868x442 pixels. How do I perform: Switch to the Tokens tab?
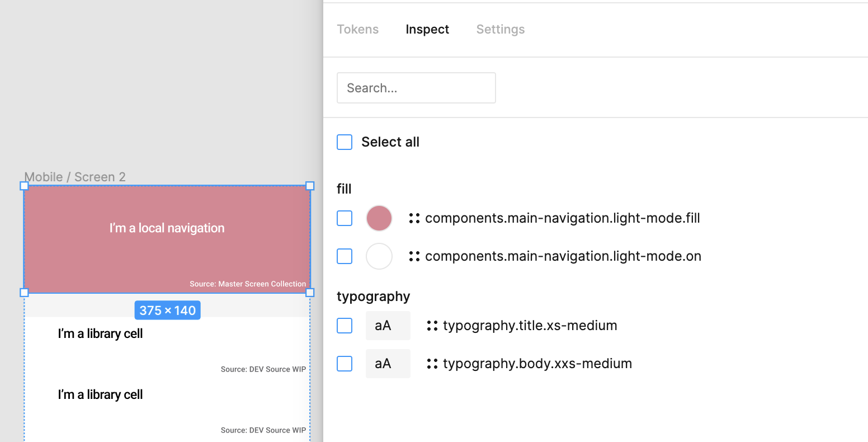[358, 29]
